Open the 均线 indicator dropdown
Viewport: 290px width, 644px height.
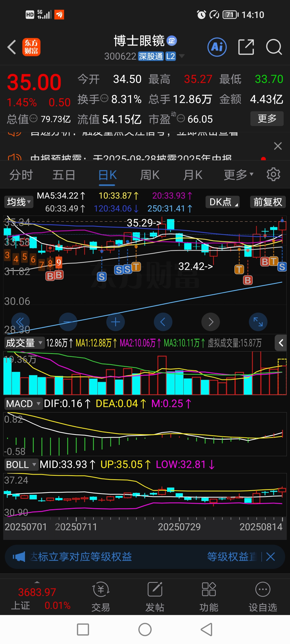pos(19,202)
